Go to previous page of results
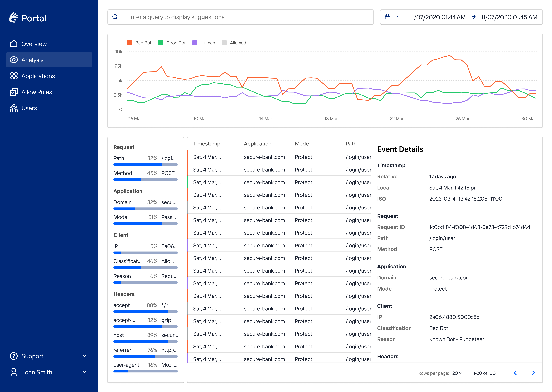Viewport: 552px width, 392px height. coord(515,373)
